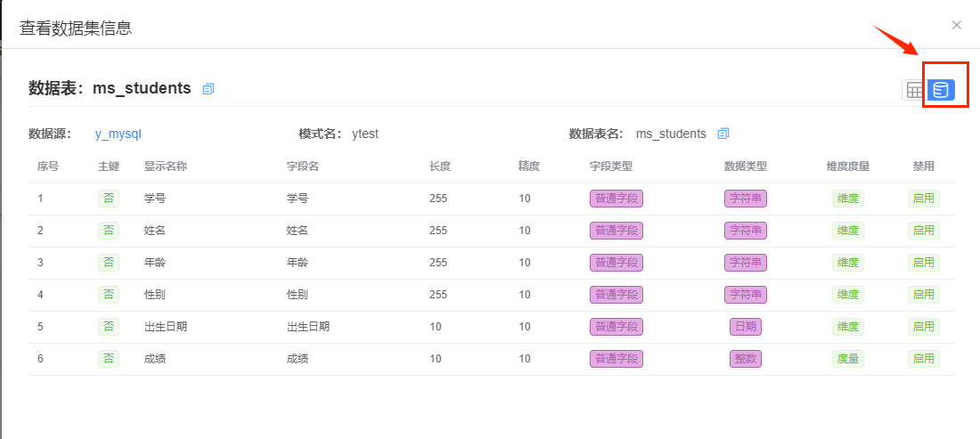Screen dimensions: 980x439
Task: Click the 维度 tag in 出生日期 row
Action: click(847, 327)
